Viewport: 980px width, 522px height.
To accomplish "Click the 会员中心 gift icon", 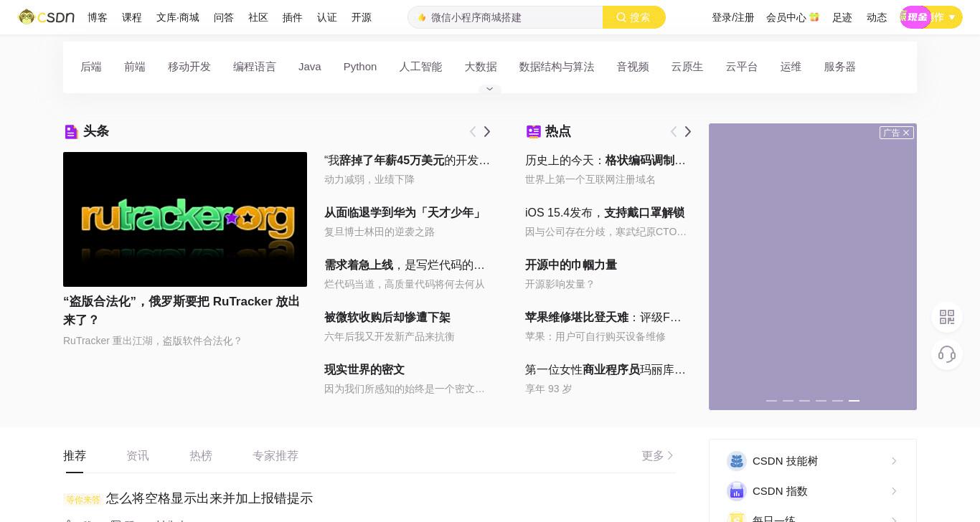I will (x=814, y=17).
